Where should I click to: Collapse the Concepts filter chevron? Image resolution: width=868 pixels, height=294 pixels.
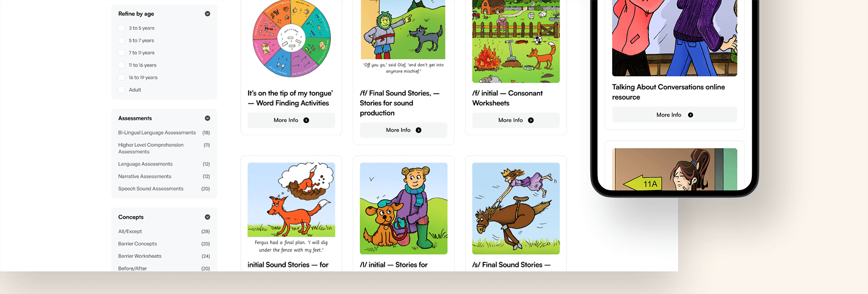pyautogui.click(x=208, y=217)
